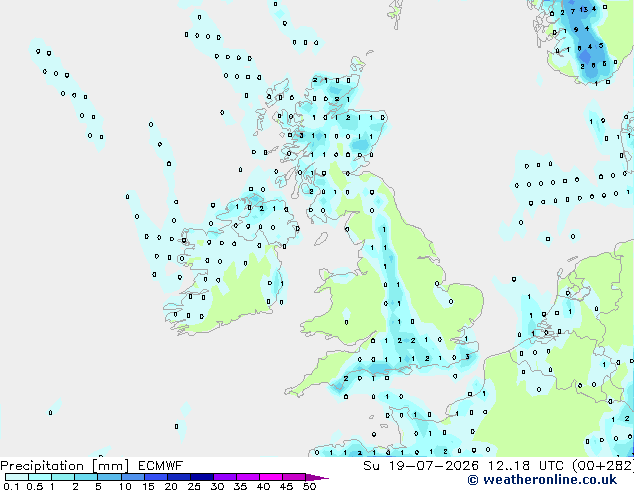Click the legend label '40'

tap(263, 486)
